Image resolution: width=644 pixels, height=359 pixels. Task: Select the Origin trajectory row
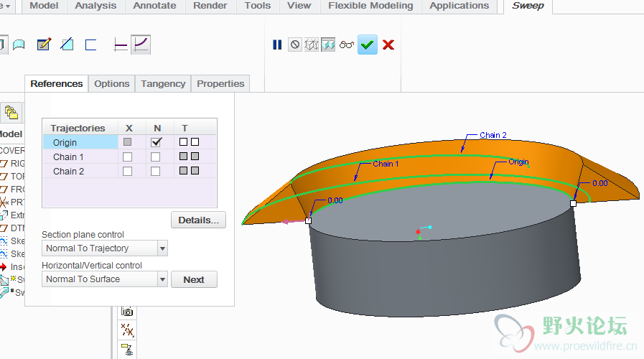coord(129,142)
